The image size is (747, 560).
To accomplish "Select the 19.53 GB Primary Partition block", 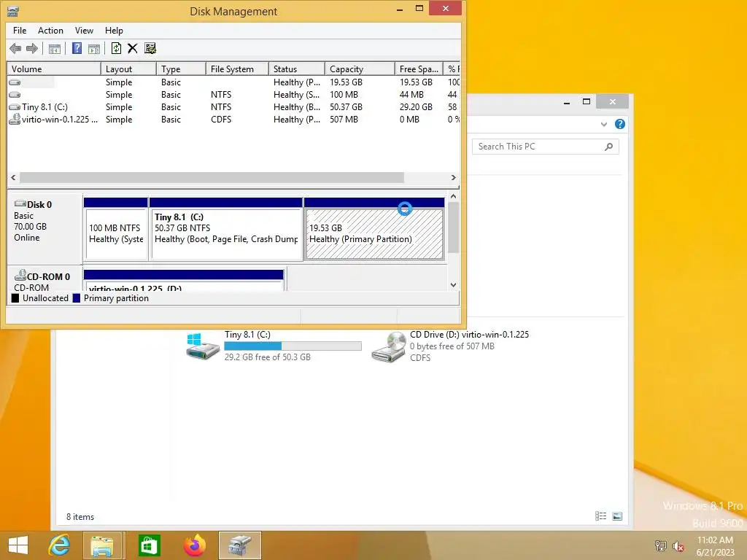I will pyautogui.click(x=374, y=229).
